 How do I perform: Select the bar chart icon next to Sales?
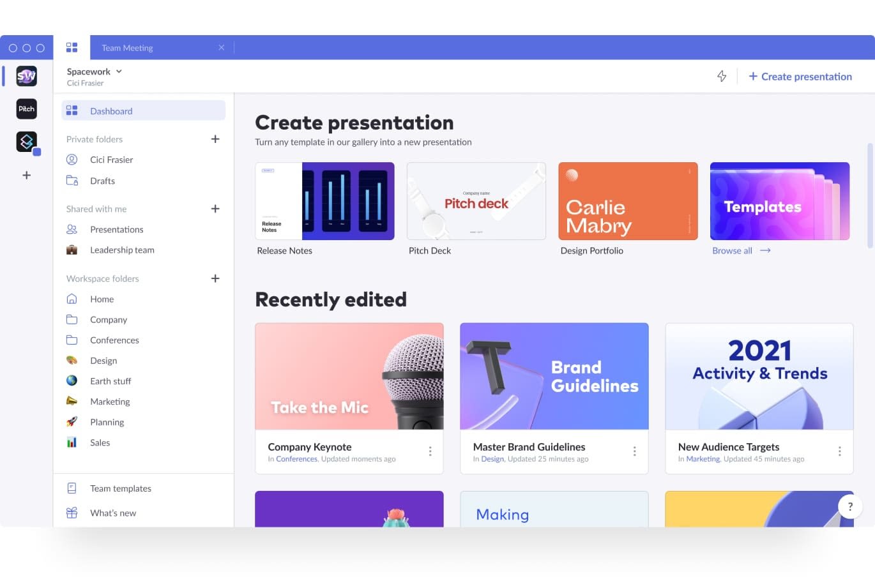tap(72, 442)
